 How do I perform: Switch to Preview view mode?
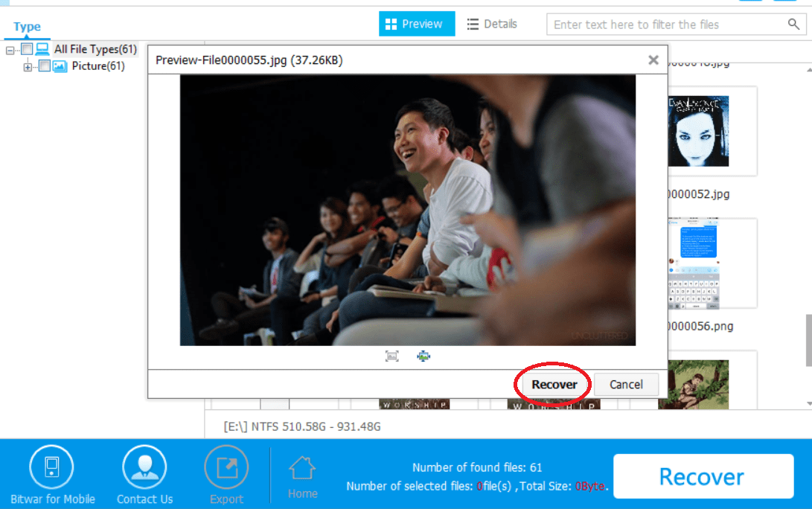tap(414, 24)
